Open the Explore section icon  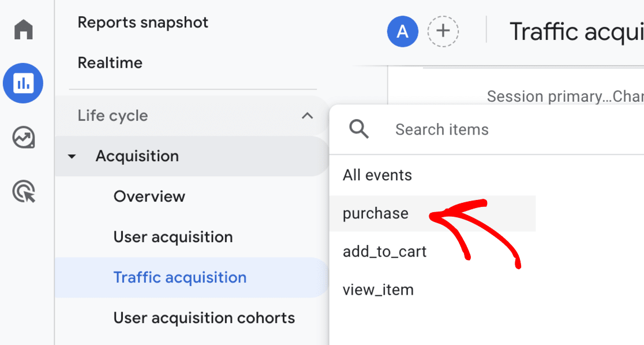click(x=23, y=138)
